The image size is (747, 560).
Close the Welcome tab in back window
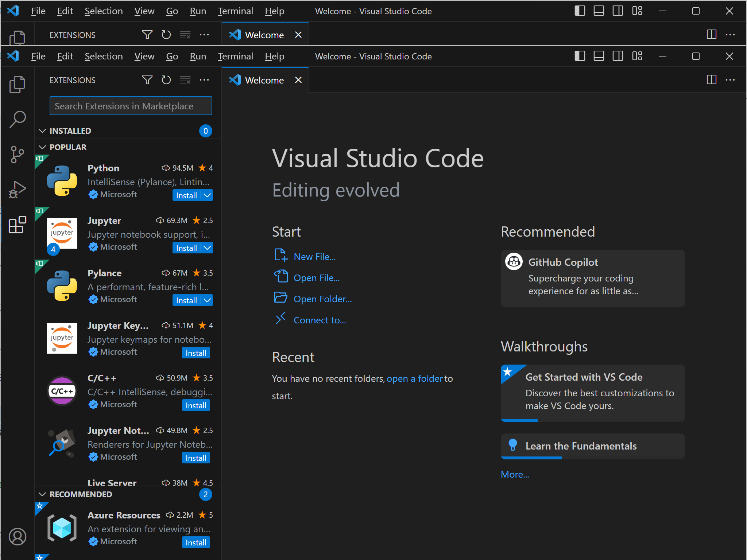[298, 35]
